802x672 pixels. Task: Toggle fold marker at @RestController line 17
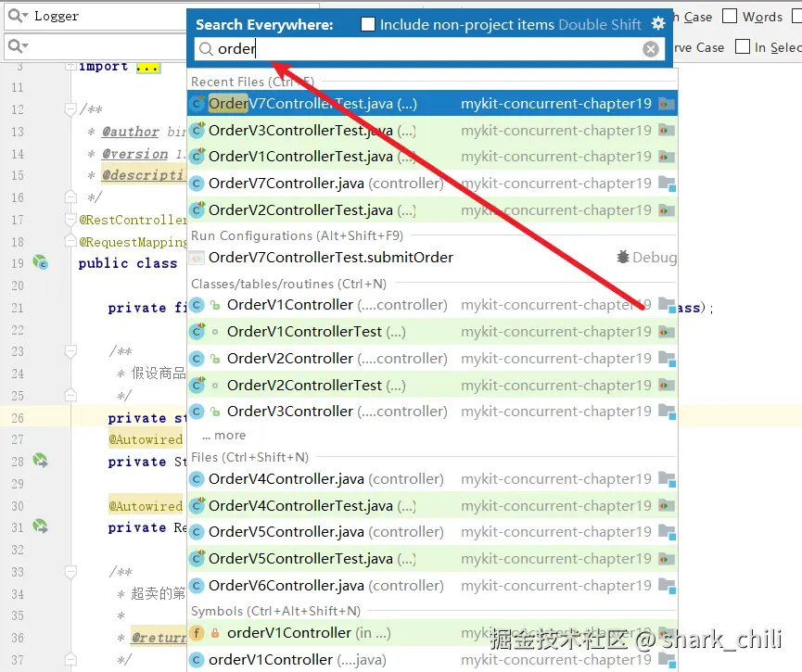tap(70, 220)
